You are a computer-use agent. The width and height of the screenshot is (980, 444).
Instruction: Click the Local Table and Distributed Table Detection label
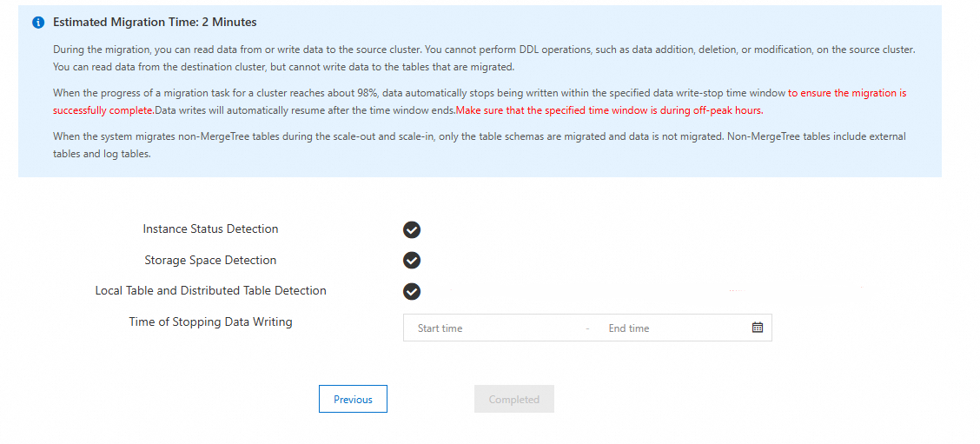click(x=210, y=291)
